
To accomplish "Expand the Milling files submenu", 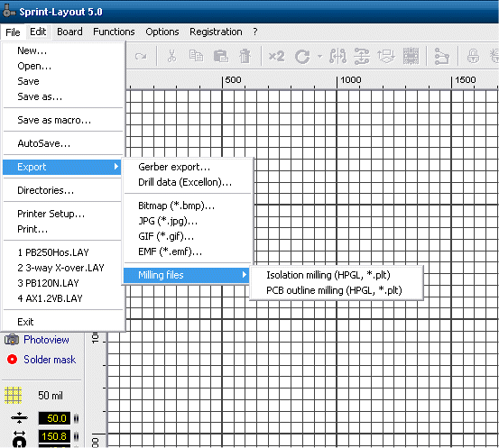I will point(187,275).
